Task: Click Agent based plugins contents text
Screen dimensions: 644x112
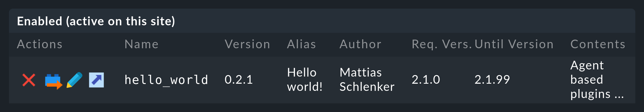Action: 597,80
